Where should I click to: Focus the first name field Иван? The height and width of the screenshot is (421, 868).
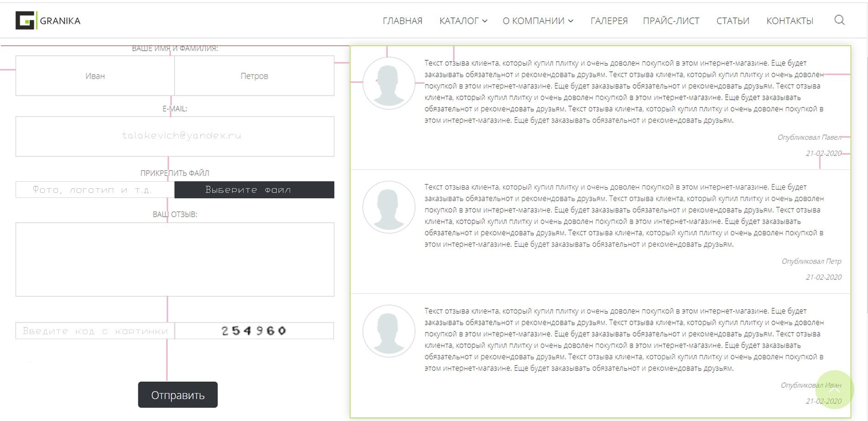tap(95, 76)
